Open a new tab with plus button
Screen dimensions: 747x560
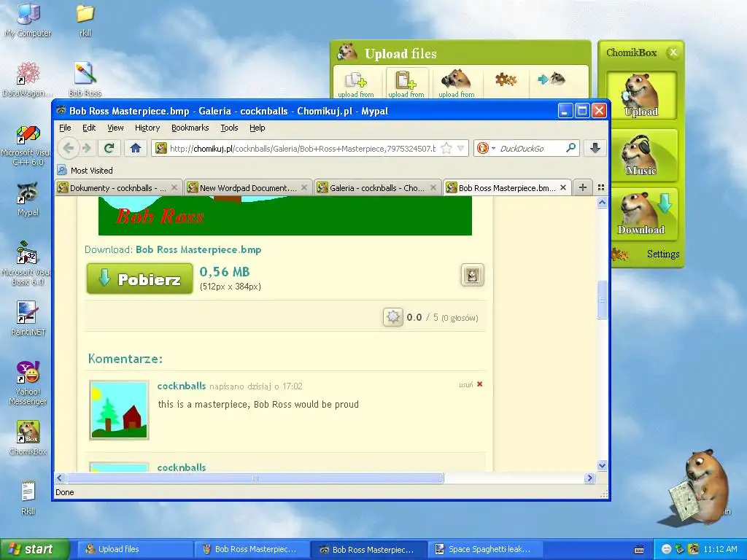pos(583,187)
